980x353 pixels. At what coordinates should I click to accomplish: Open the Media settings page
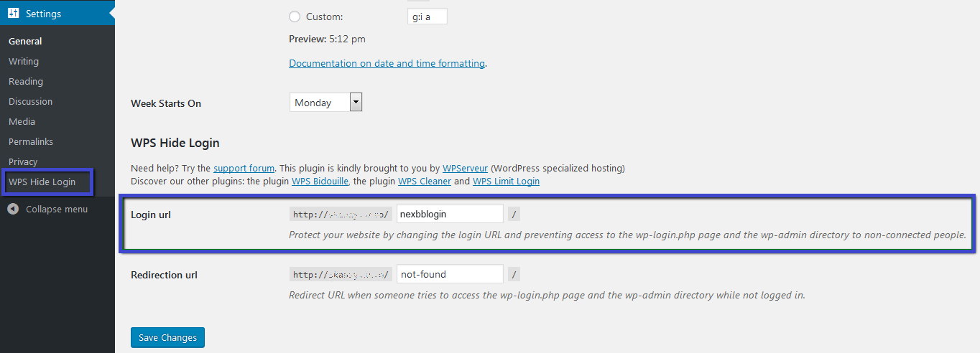click(x=22, y=121)
